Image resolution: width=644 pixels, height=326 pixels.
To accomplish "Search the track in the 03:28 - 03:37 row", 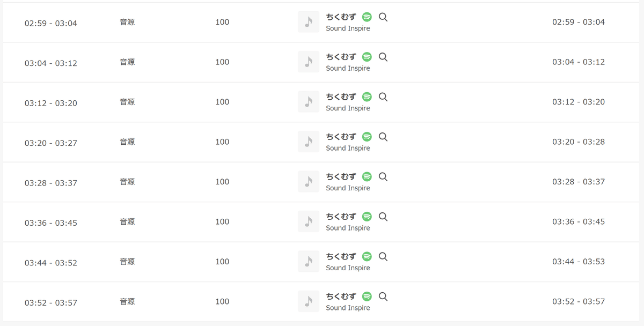I will tap(383, 176).
